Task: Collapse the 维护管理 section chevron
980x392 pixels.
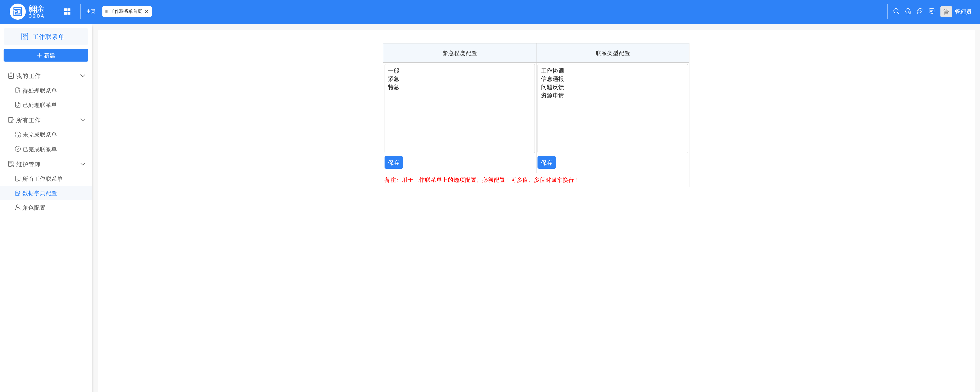Action: [x=82, y=164]
